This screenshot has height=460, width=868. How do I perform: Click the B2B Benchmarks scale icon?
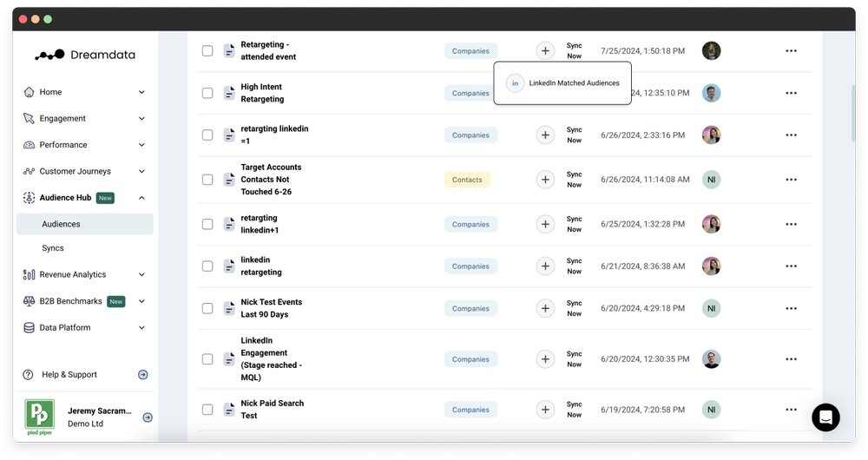29,301
